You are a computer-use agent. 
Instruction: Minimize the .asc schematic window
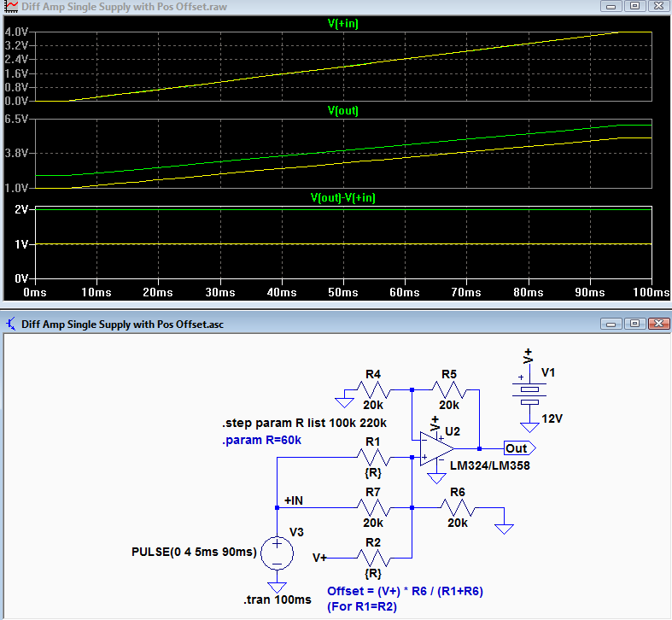[x=611, y=324]
